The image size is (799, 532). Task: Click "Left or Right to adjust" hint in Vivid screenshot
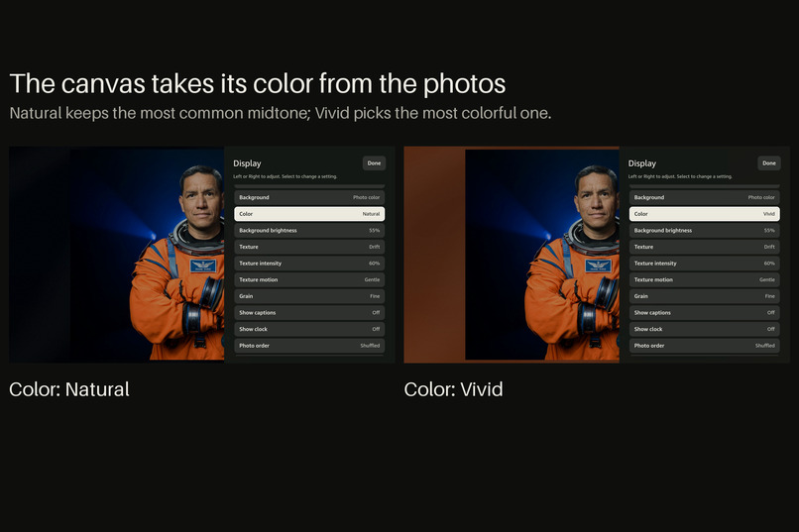click(680, 176)
